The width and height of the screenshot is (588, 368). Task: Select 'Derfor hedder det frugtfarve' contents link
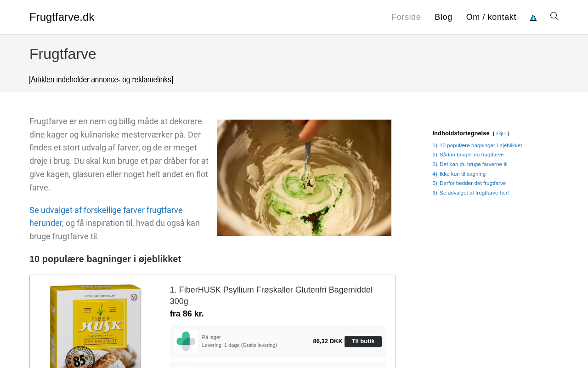point(472,183)
